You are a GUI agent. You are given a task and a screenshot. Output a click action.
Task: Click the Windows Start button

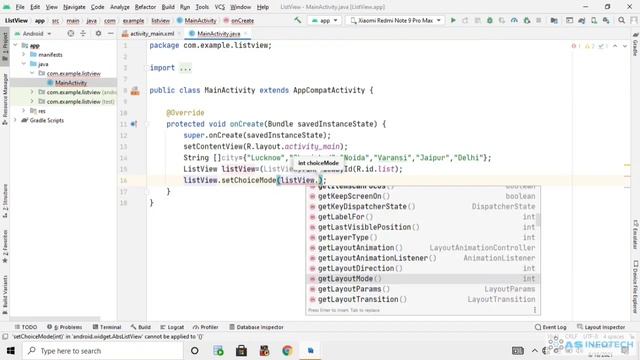[11, 351]
